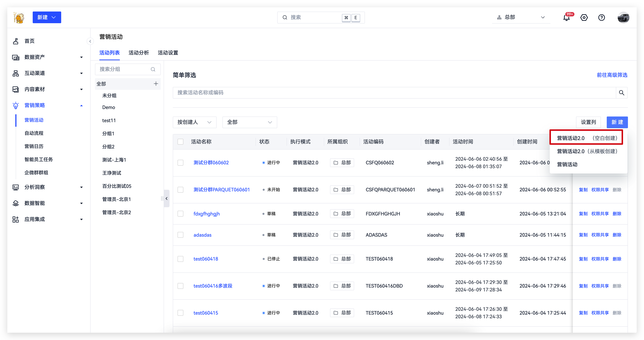This screenshot has height=340, width=644.
Task: Open the 全部 filter dropdown
Action: [x=249, y=122]
